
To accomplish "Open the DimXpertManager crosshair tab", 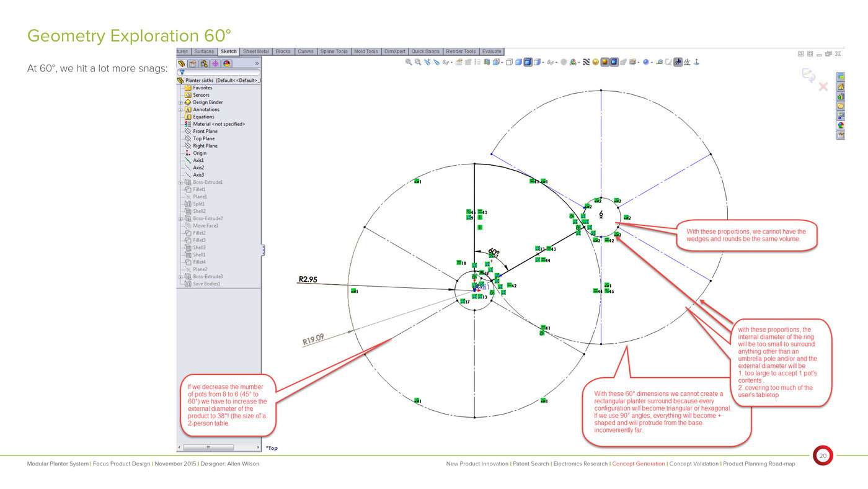I will tap(215, 63).
